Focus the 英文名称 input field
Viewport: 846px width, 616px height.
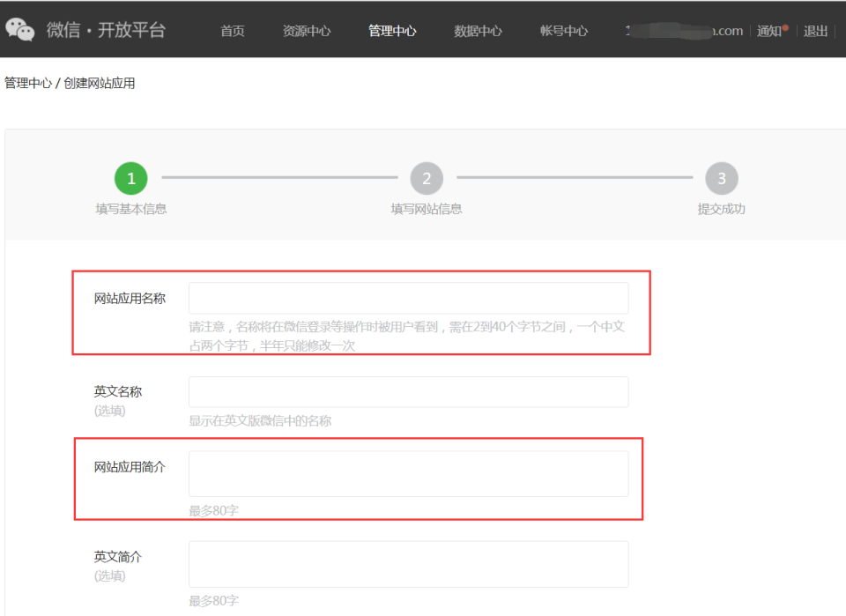tap(408, 392)
